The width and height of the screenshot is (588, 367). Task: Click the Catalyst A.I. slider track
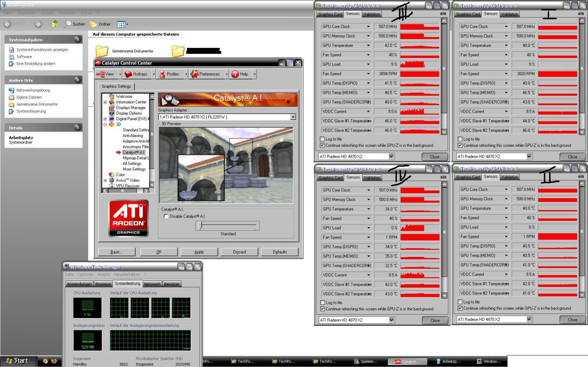point(228,226)
